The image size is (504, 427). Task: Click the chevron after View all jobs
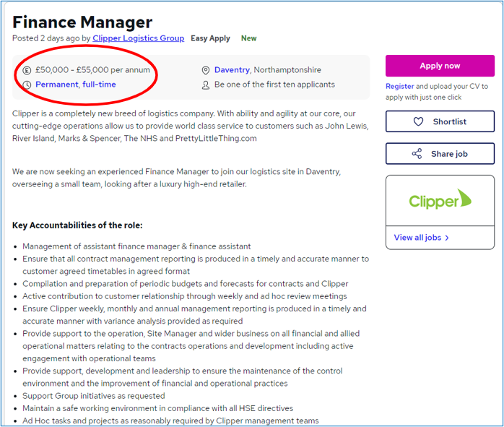point(447,238)
